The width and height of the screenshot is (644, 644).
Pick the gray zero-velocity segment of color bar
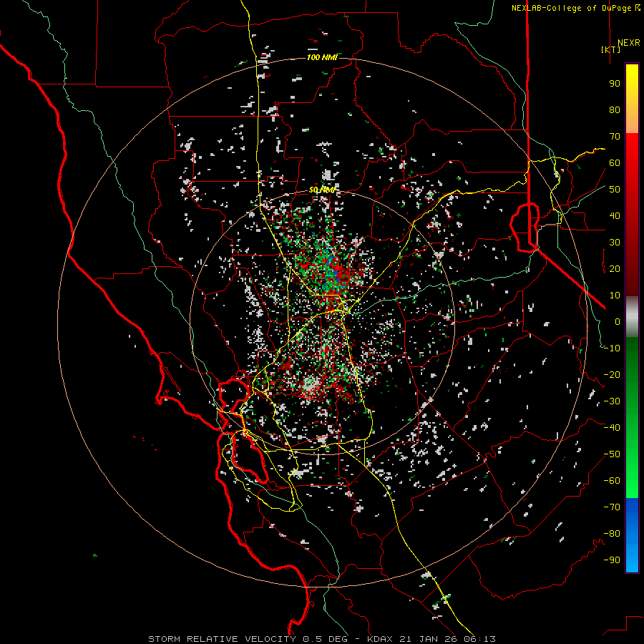coord(632,317)
